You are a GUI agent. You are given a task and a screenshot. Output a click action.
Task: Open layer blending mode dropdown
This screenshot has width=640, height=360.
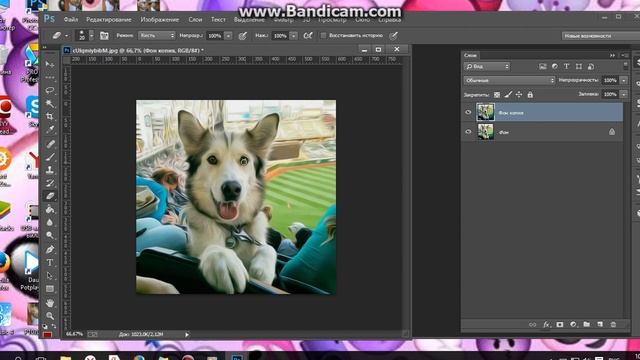(509, 80)
